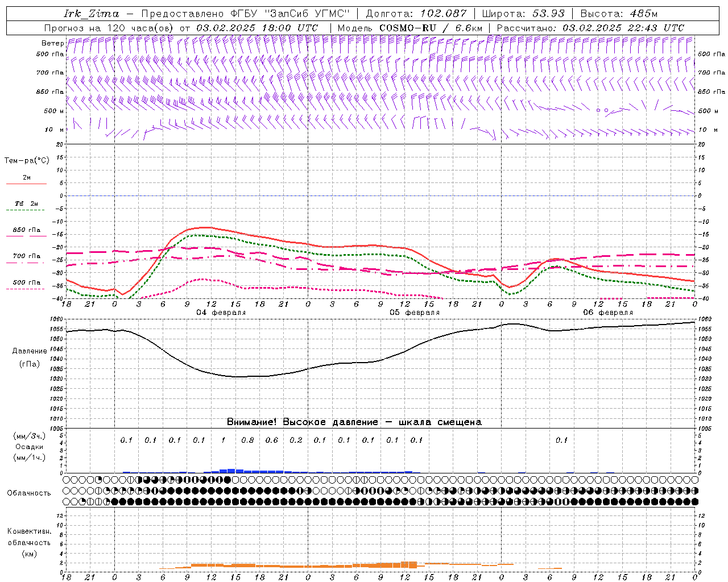Click the date label "04 февраля"

(x=221, y=313)
